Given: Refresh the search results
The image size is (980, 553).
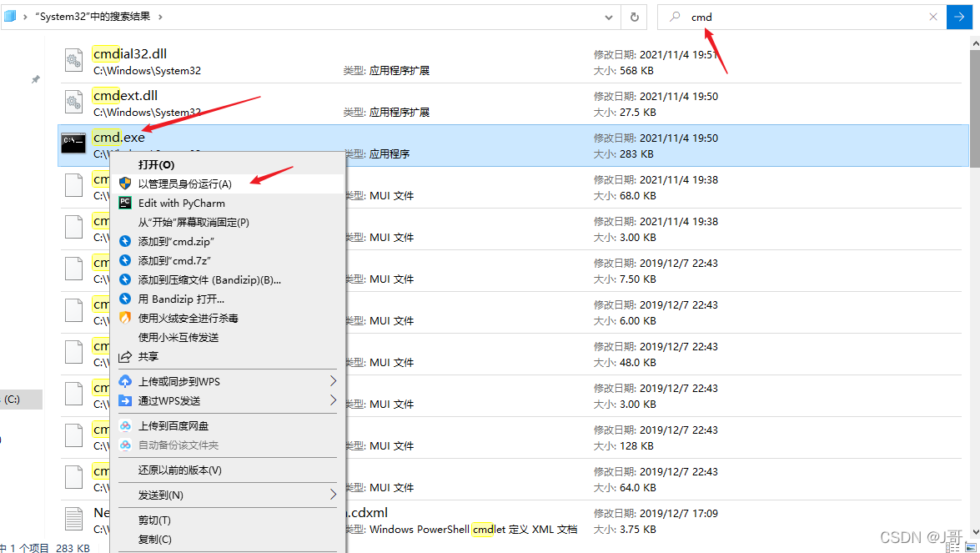Looking at the screenshot, I should [635, 18].
